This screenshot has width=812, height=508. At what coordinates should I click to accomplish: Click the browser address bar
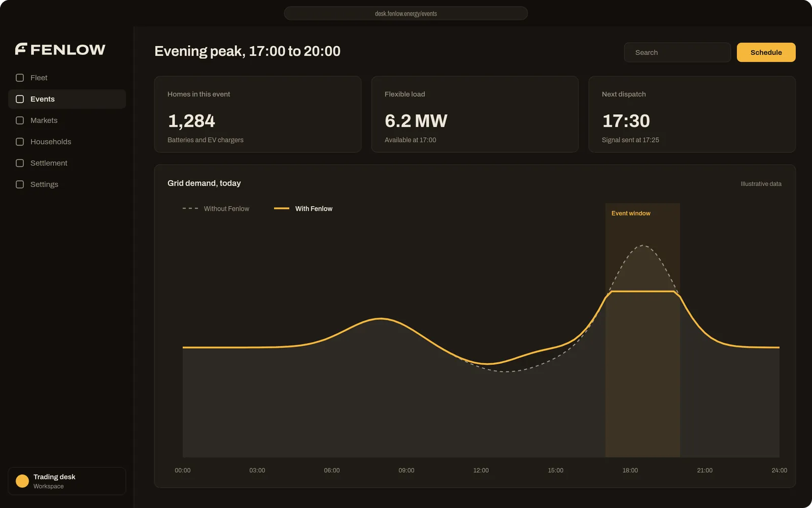[x=406, y=13]
